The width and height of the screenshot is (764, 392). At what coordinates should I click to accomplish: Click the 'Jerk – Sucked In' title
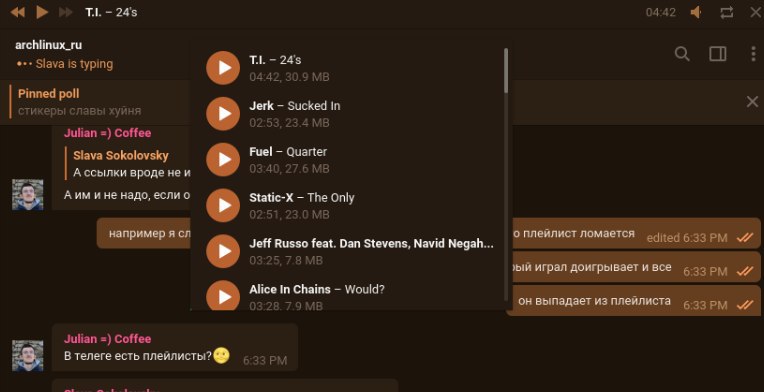click(295, 106)
